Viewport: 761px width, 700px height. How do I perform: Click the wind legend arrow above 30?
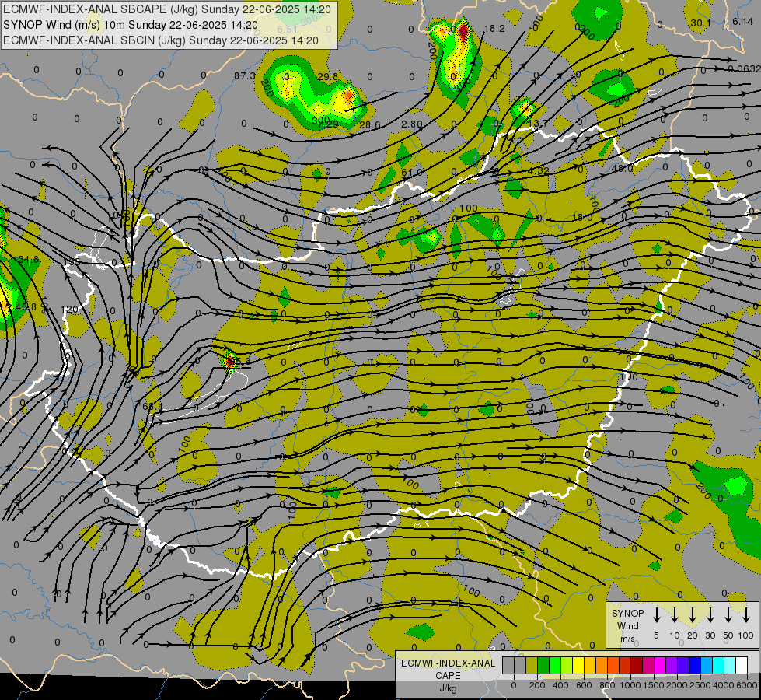pos(710,614)
